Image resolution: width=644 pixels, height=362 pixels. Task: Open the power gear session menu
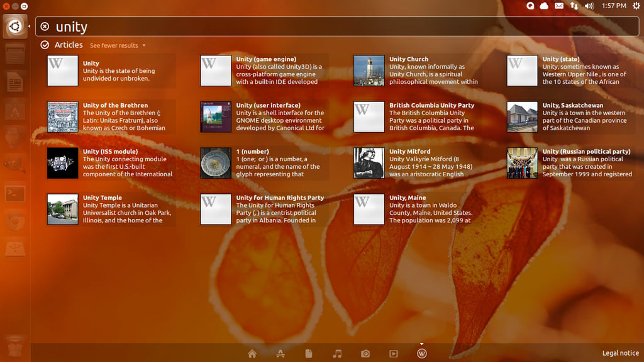(636, 6)
